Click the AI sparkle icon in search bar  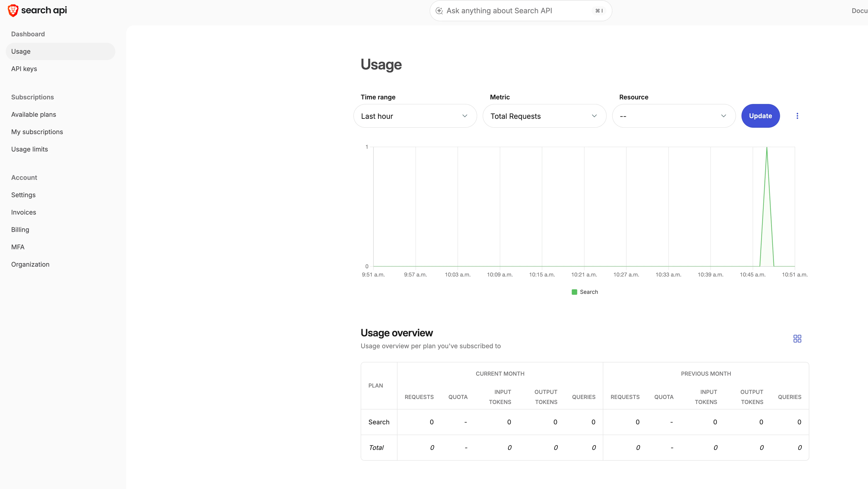tap(439, 11)
